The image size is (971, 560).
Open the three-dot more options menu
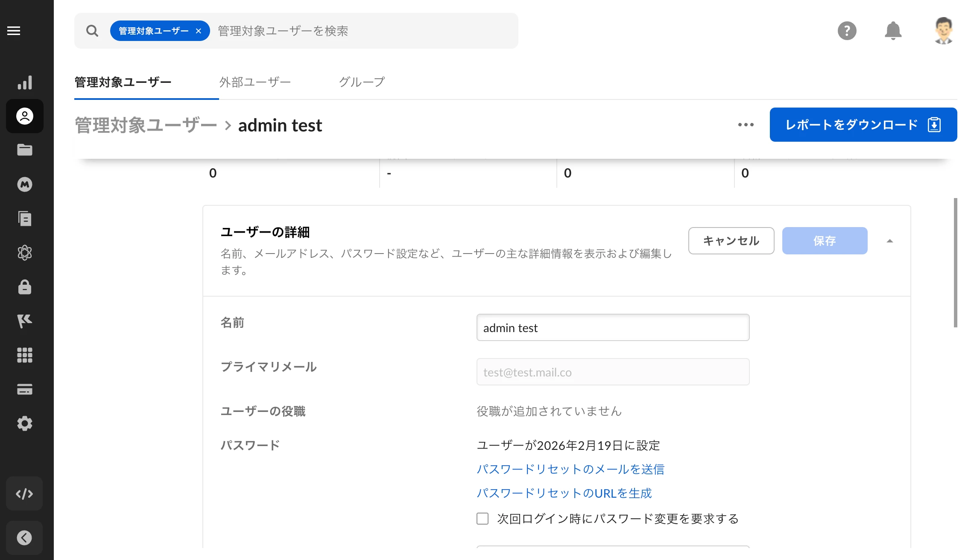[746, 125]
